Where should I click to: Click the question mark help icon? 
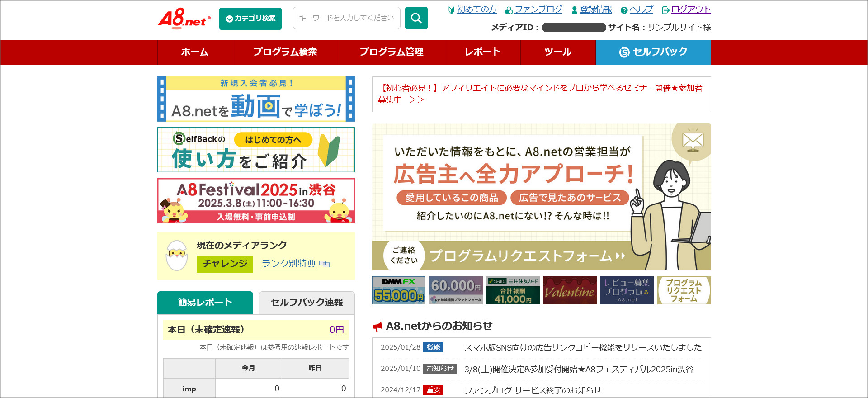[624, 10]
